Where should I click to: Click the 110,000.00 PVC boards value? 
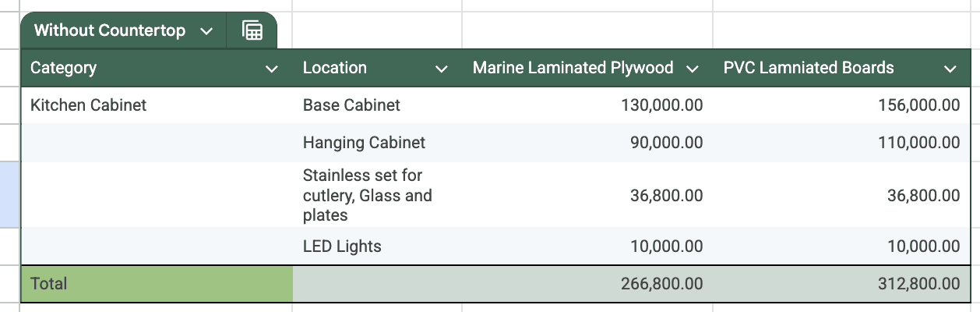coord(918,143)
